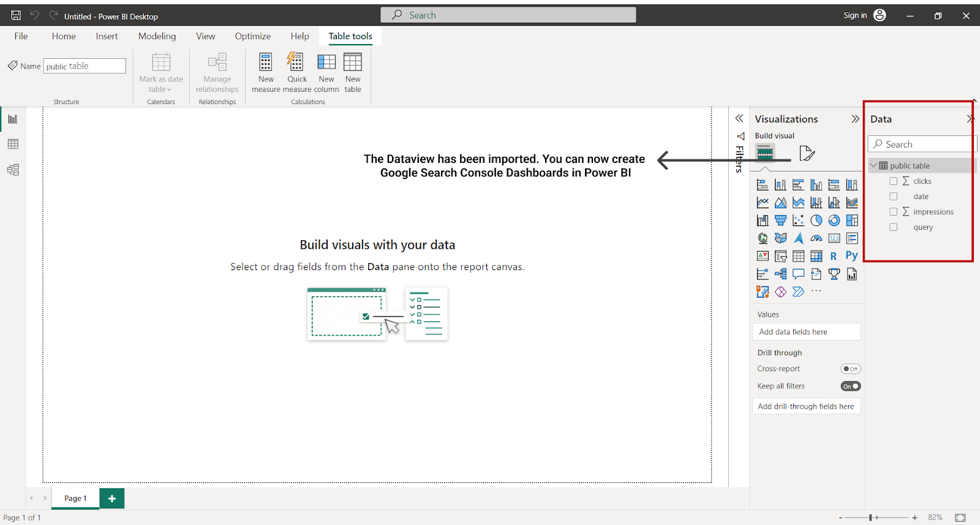Screen dimensions: 980x525
Task: Open the View ribbon tab
Action: (205, 36)
